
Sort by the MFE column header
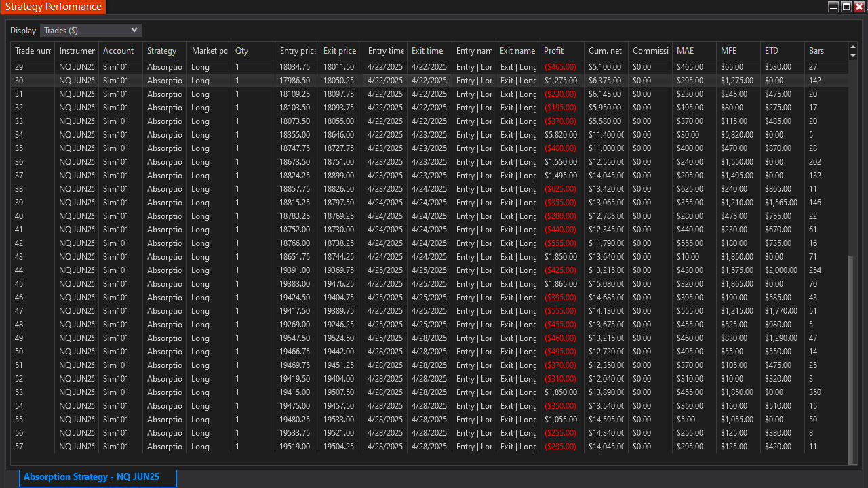[x=738, y=51]
